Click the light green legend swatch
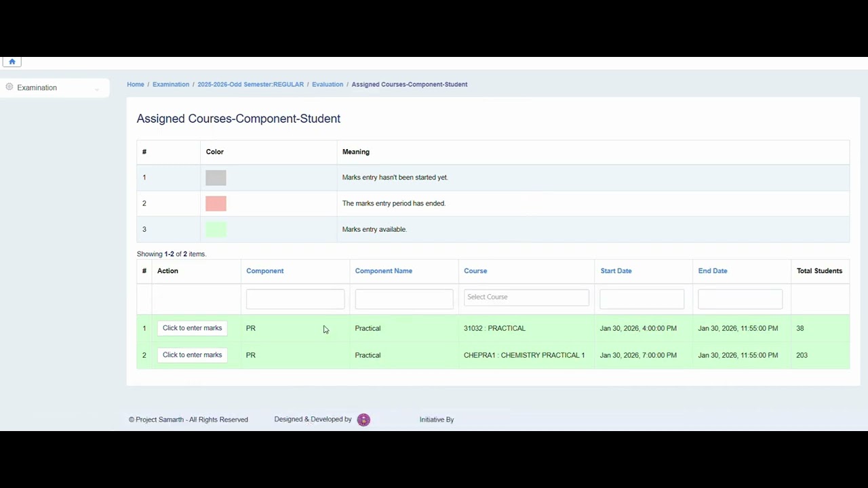 tap(216, 229)
